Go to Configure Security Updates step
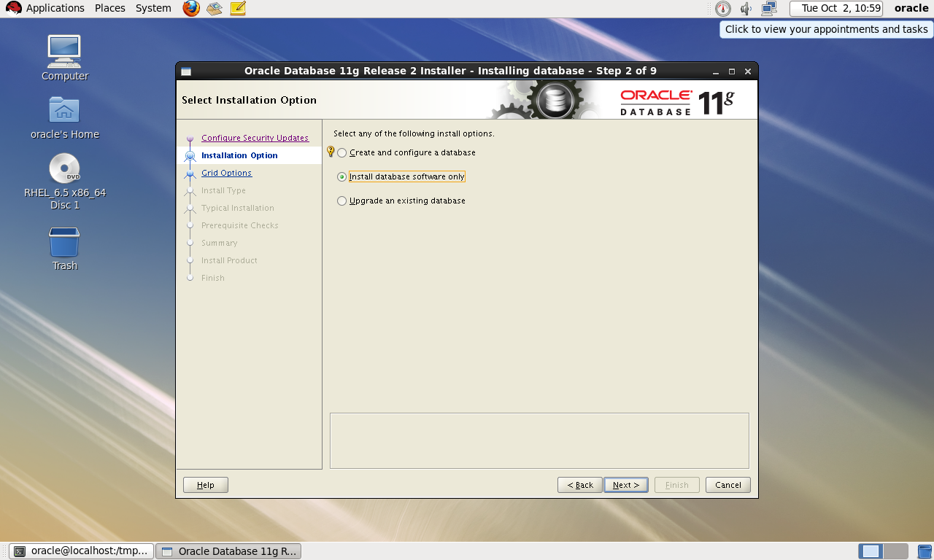The width and height of the screenshot is (934, 560). tap(255, 138)
